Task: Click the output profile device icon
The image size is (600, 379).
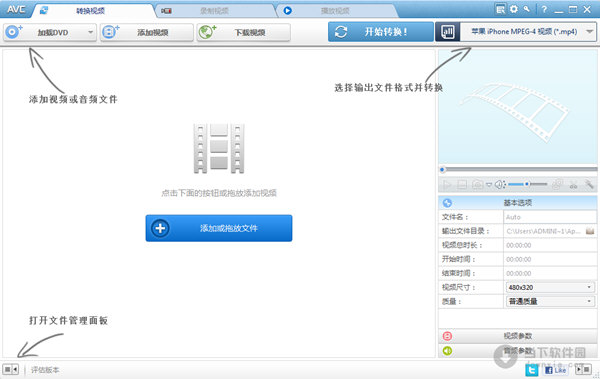Action: coord(447,32)
